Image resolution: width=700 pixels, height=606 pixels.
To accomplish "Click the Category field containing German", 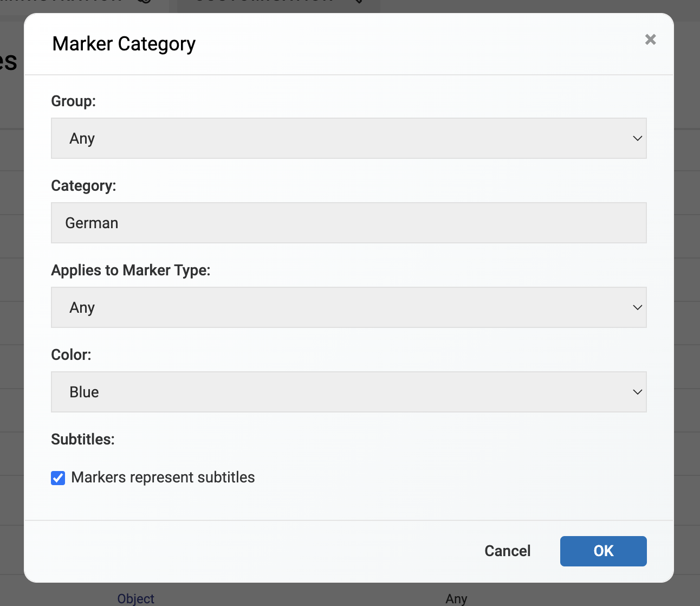I will tap(349, 223).
